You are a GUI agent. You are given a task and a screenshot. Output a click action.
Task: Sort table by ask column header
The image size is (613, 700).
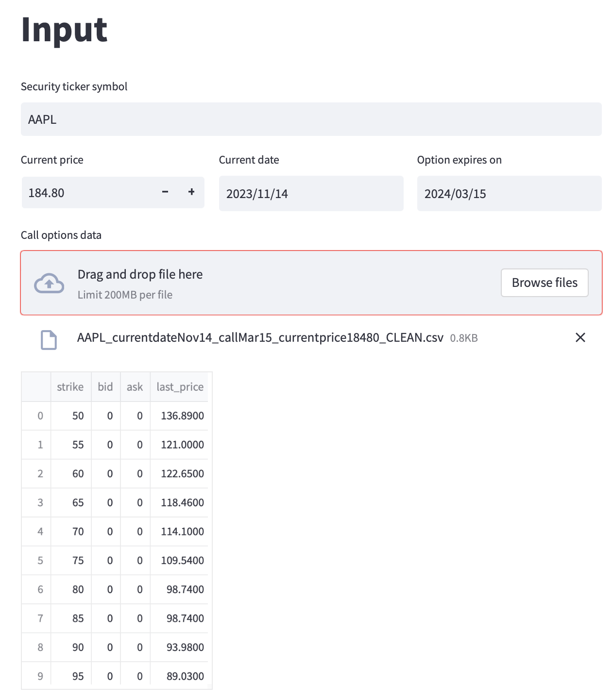[135, 387]
